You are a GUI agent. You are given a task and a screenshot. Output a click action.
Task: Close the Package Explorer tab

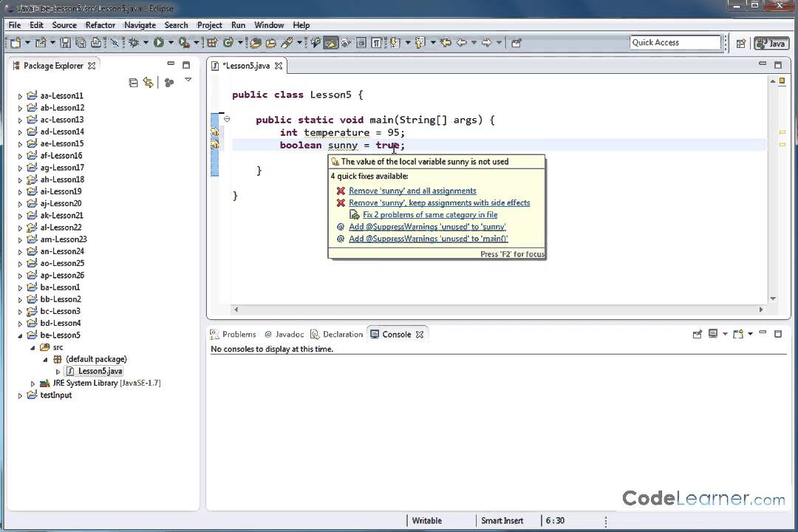[92, 66]
